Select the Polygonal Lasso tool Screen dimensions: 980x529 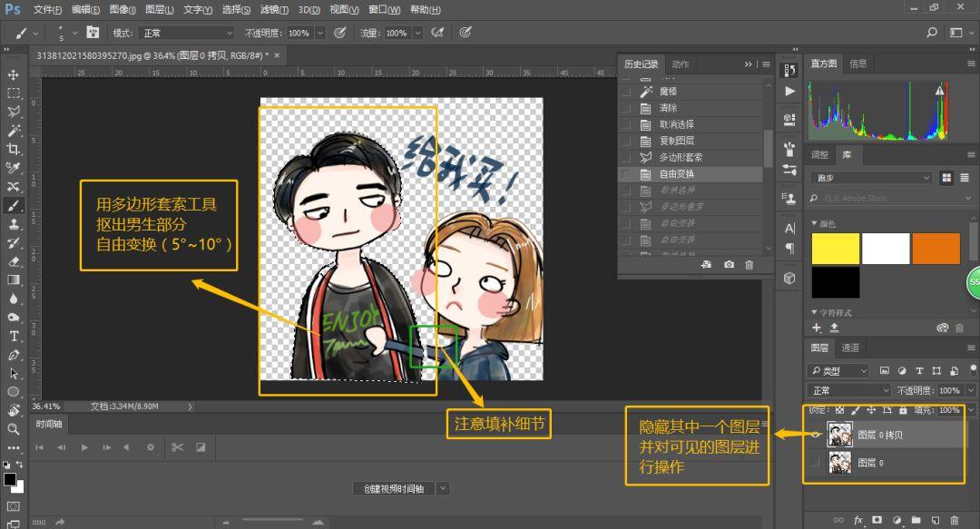13,112
